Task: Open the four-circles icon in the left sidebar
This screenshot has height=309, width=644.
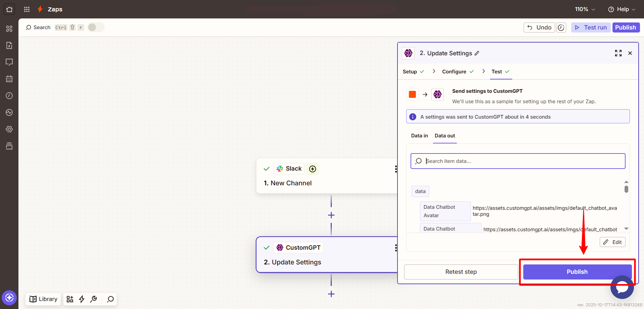Action: (x=9, y=29)
